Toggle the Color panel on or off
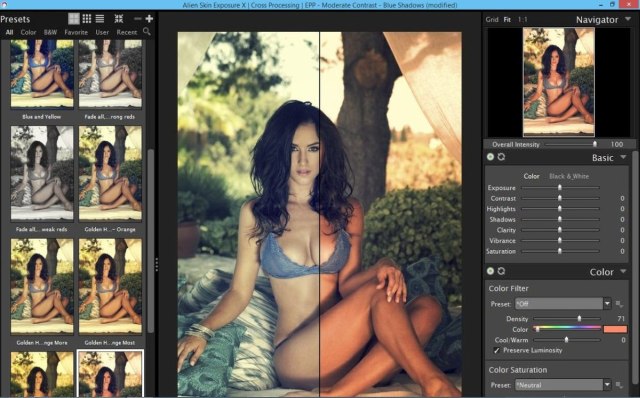This screenshot has width=640, height=398. click(x=490, y=271)
